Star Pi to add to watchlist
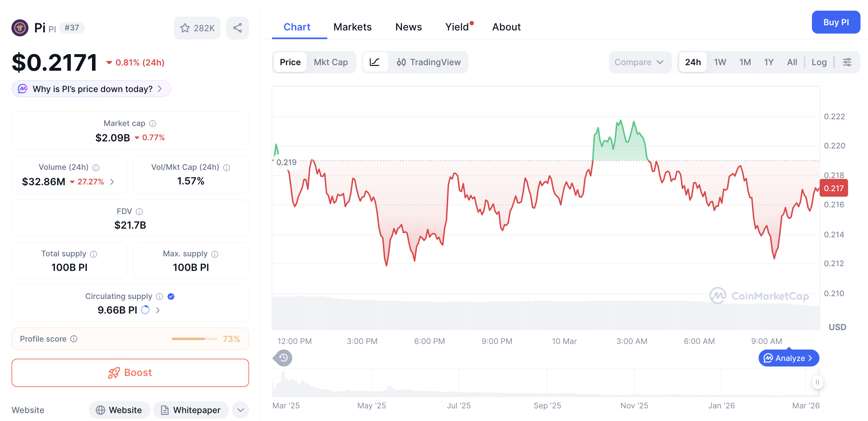The width and height of the screenshot is (868, 421). click(x=185, y=28)
